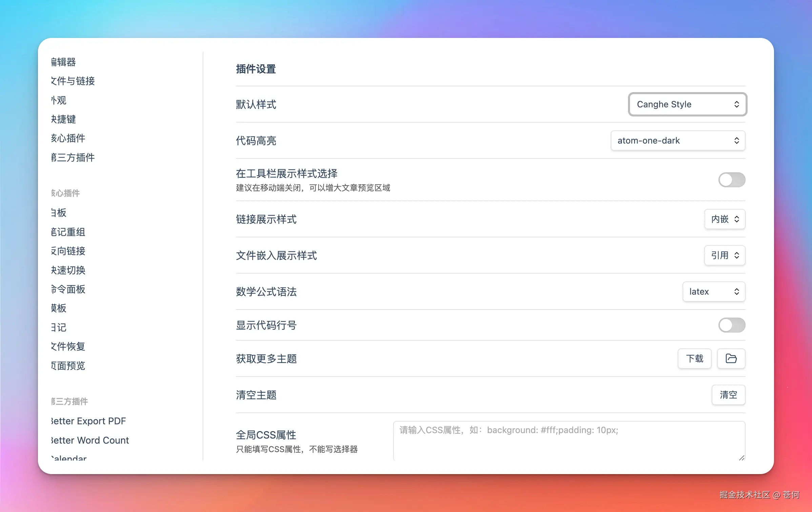Open the 代码高亮 dropdown showing atom-one-dark
812x512 pixels.
677,141
